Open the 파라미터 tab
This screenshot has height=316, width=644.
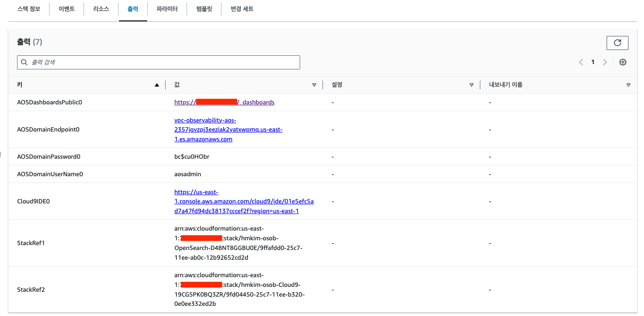pyautogui.click(x=167, y=9)
